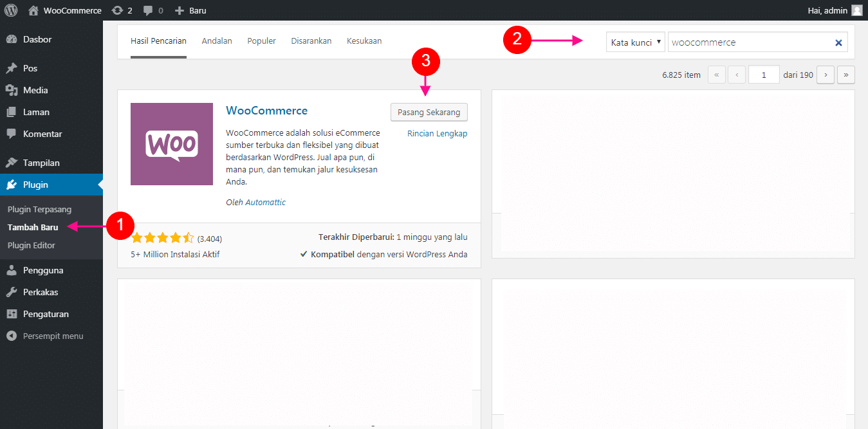Click the Hai, admin greeting
868x429 pixels.
(x=827, y=10)
